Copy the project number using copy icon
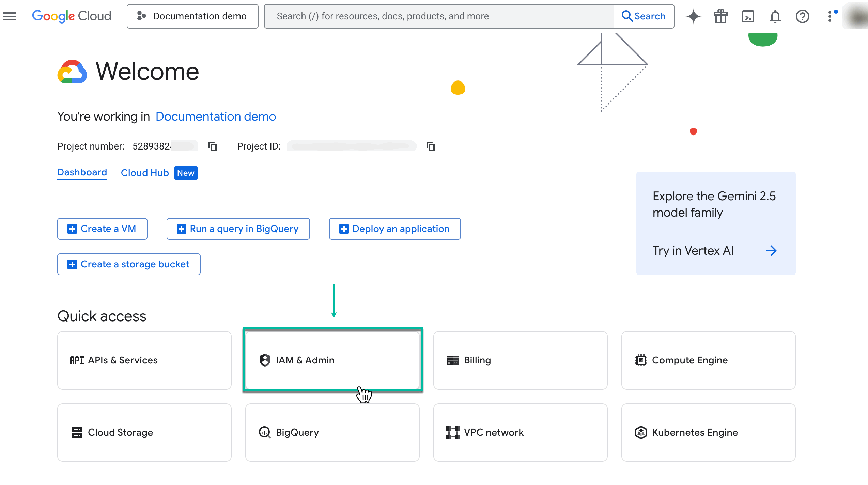 click(x=213, y=146)
